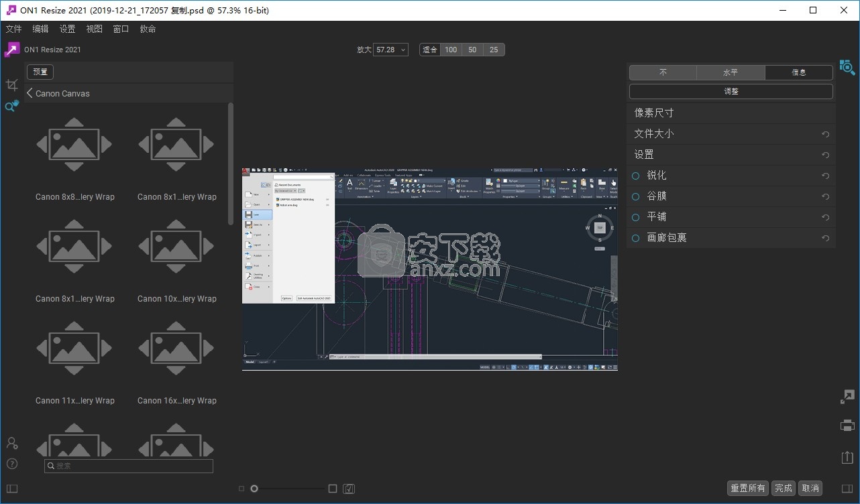
Task: Select the Canon 11x...lery Wrap preset
Action: (74, 363)
